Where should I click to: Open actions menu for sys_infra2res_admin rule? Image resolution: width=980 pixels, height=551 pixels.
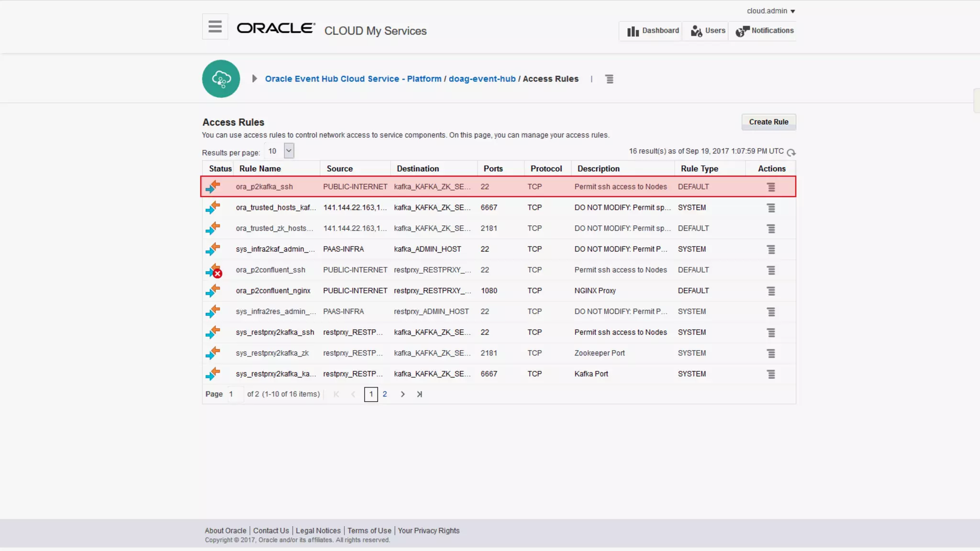771,312
